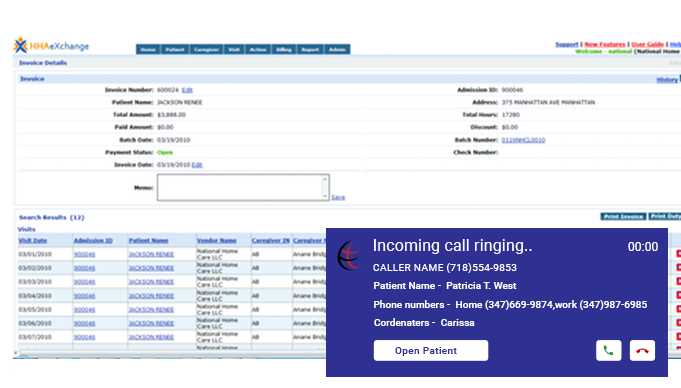
Task: Open batch number 0110NHCL0010 link
Action: click(523, 140)
